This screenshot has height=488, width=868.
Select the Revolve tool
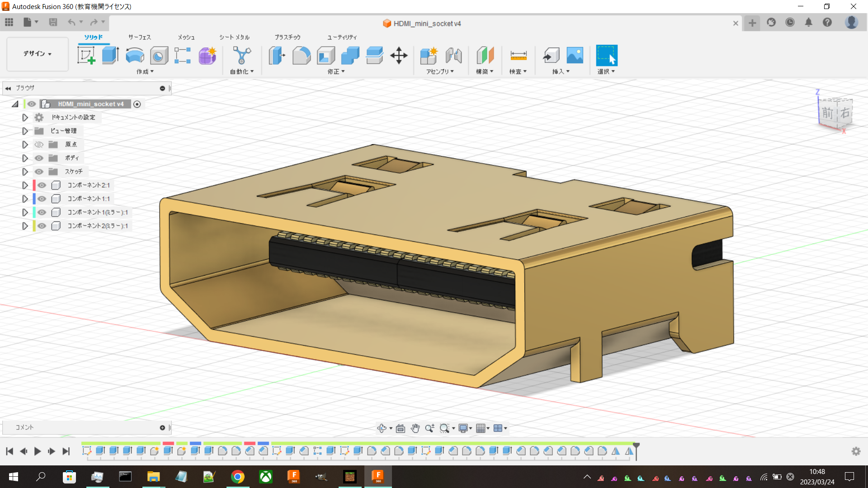(x=135, y=56)
